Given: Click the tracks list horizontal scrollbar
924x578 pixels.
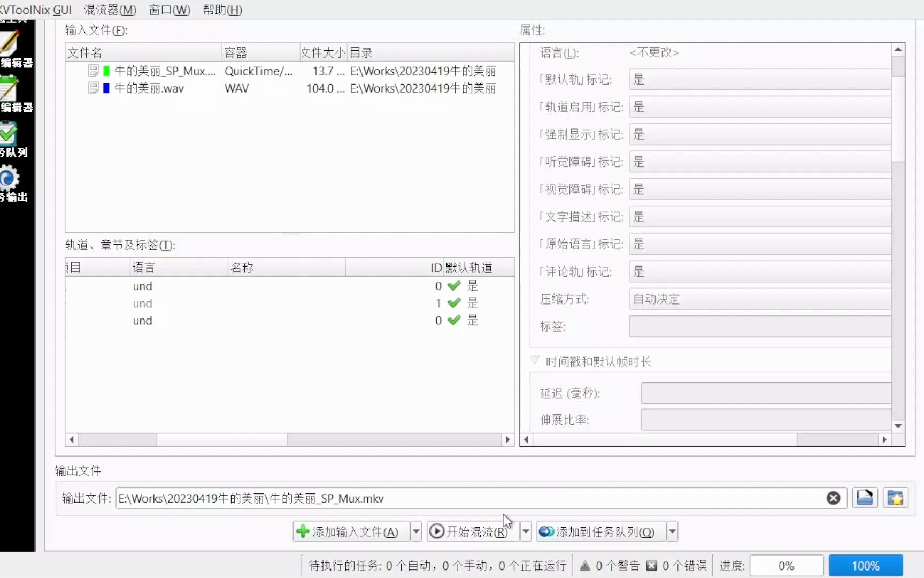Looking at the screenshot, I should pos(289,439).
